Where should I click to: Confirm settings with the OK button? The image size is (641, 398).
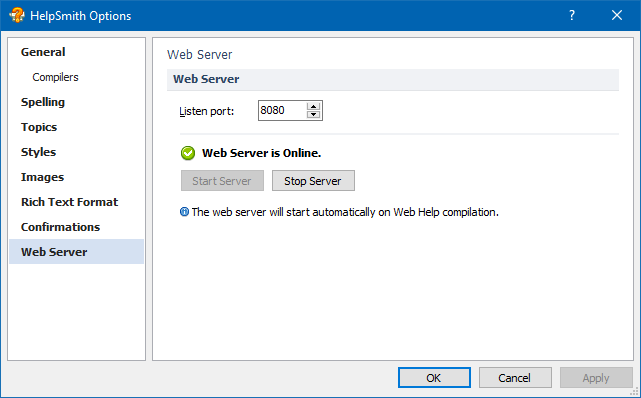click(x=434, y=378)
